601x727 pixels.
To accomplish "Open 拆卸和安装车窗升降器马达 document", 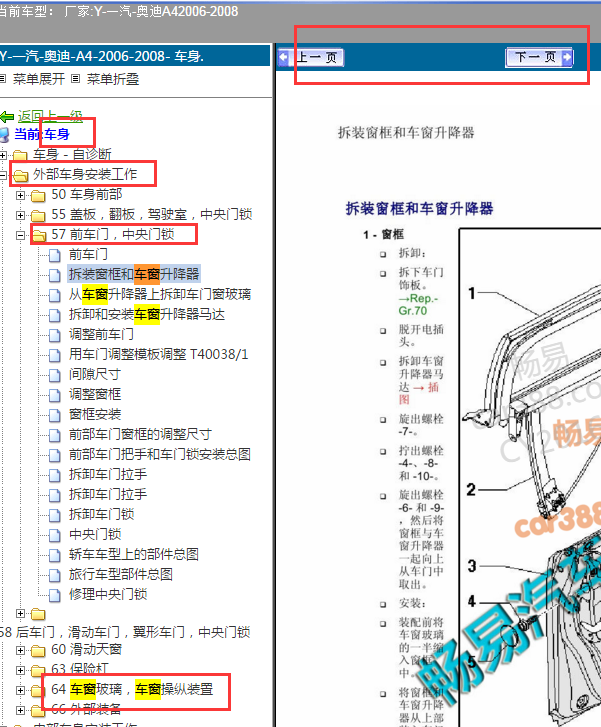I will [147, 314].
